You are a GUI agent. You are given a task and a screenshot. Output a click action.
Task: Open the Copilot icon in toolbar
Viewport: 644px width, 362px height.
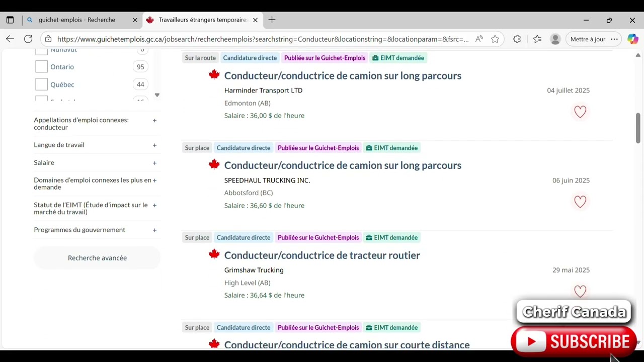point(632,39)
